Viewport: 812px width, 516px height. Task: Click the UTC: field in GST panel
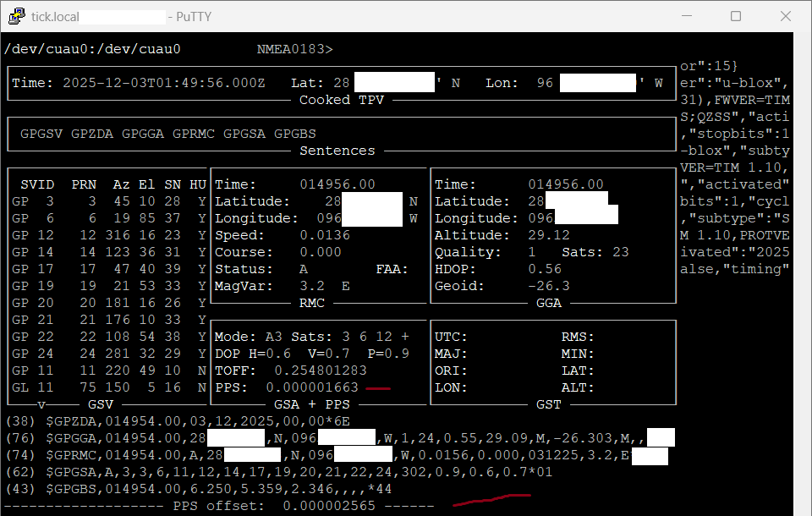point(451,337)
